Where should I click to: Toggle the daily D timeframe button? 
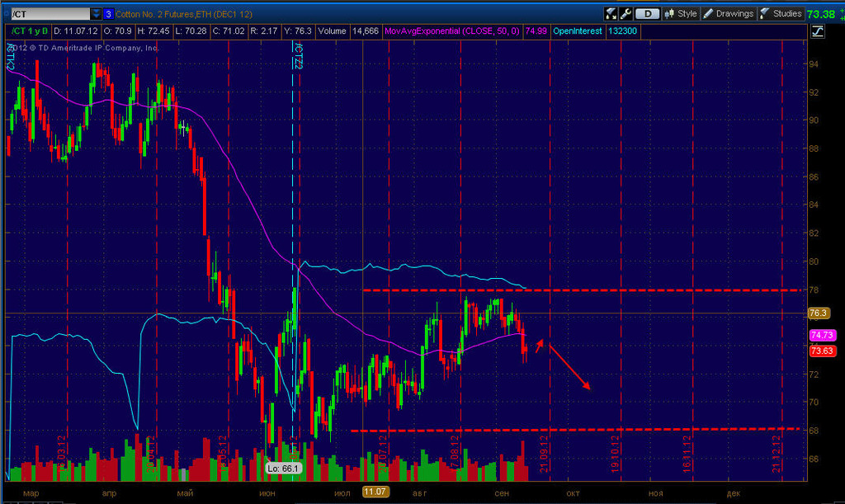(647, 13)
